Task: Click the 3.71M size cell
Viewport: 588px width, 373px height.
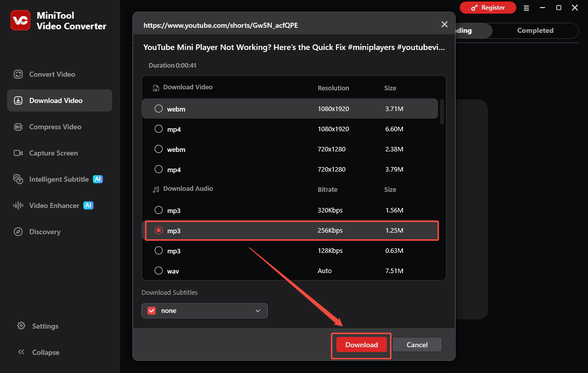Action: [394, 109]
